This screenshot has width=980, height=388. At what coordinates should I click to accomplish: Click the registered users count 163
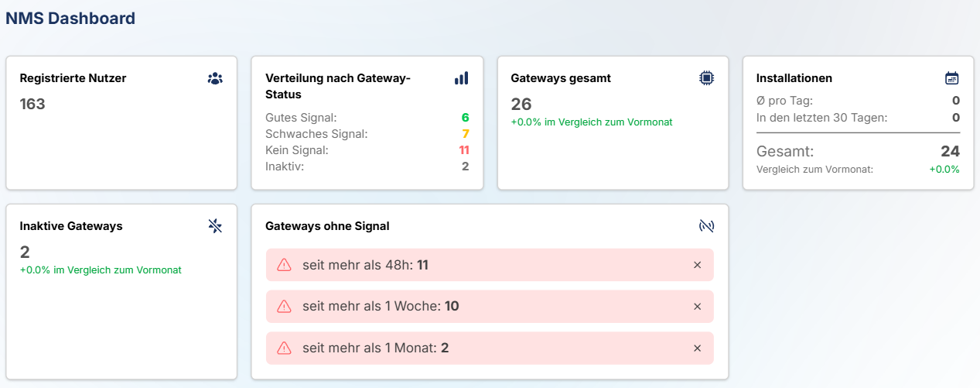(x=32, y=104)
